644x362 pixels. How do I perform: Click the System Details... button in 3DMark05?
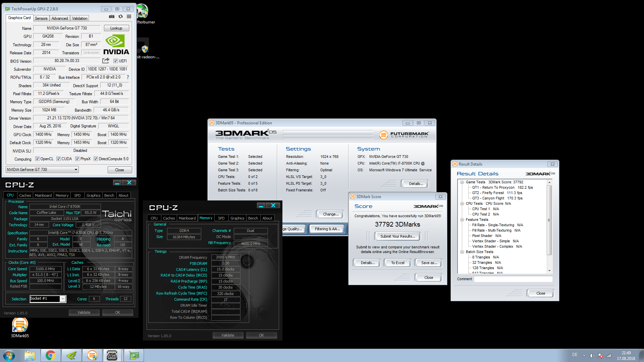416,184
